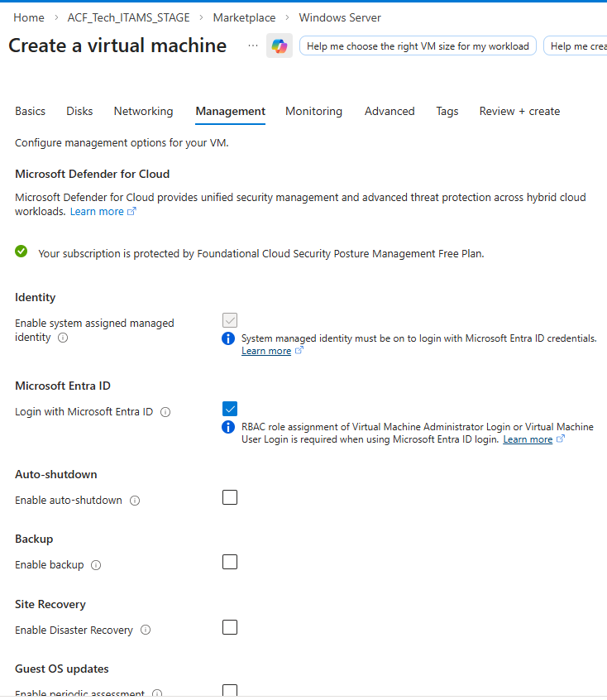Go to Marketplace breadcrumb
This screenshot has height=700, width=607.
244,17
